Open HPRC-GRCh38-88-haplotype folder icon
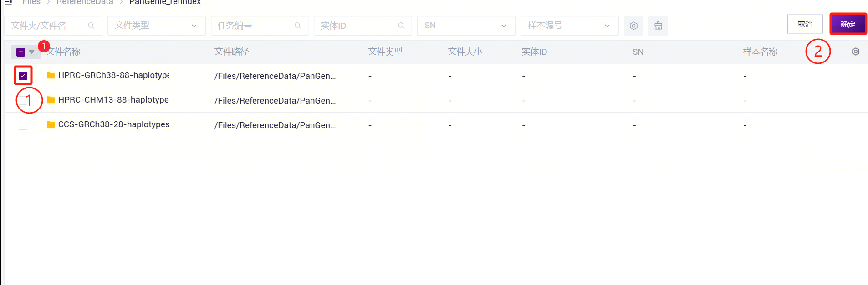 tap(51, 75)
